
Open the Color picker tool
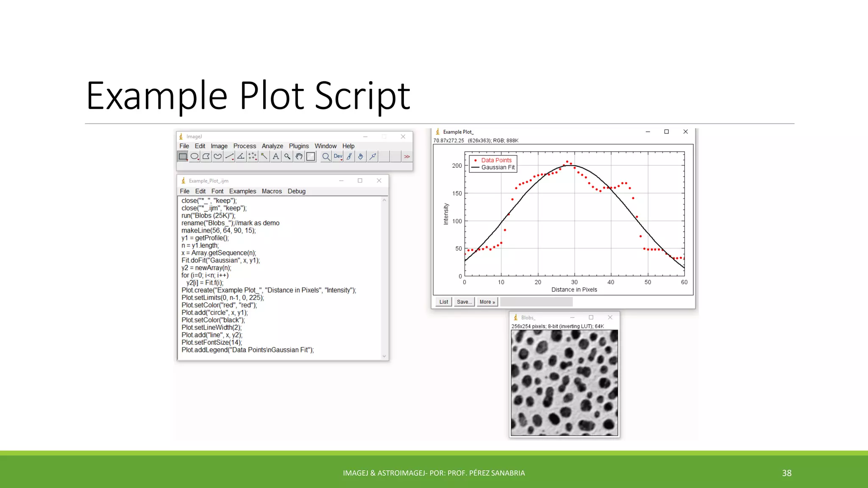[311, 157]
